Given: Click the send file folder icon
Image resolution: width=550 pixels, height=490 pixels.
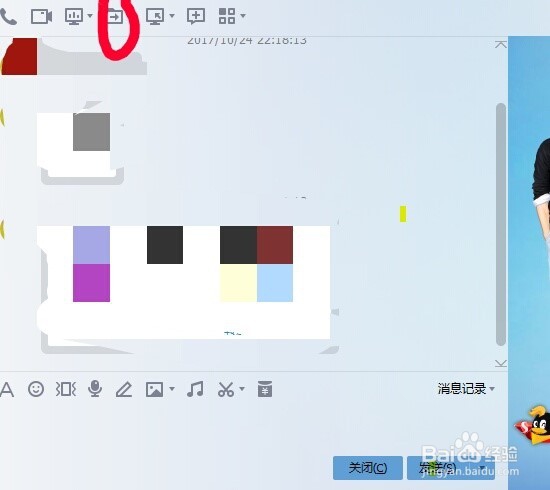Looking at the screenshot, I should pos(115,16).
